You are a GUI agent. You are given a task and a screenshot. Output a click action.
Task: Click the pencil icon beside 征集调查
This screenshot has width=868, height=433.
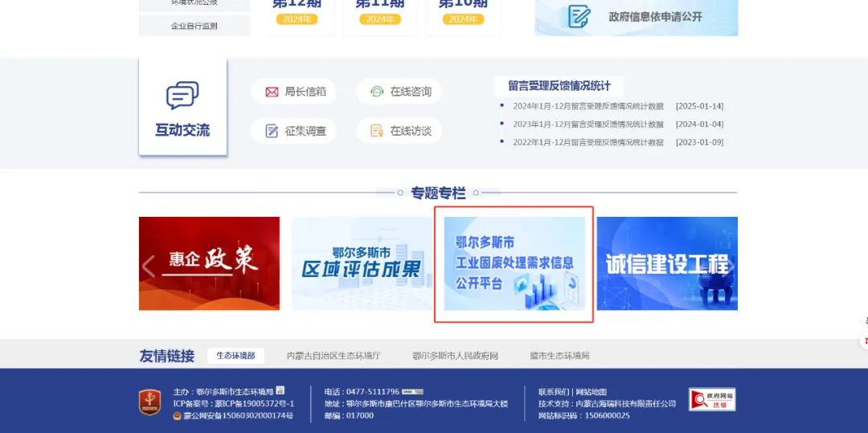click(x=272, y=131)
